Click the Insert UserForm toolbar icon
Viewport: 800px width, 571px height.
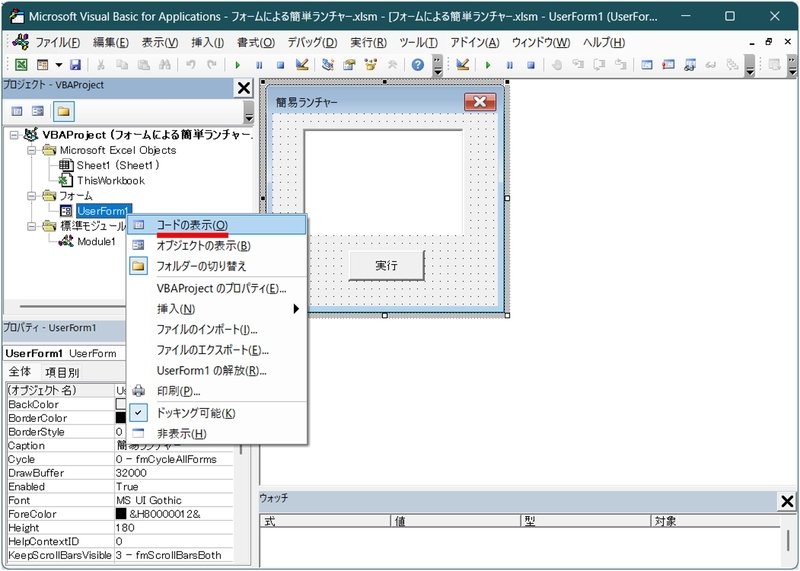click(42, 65)
